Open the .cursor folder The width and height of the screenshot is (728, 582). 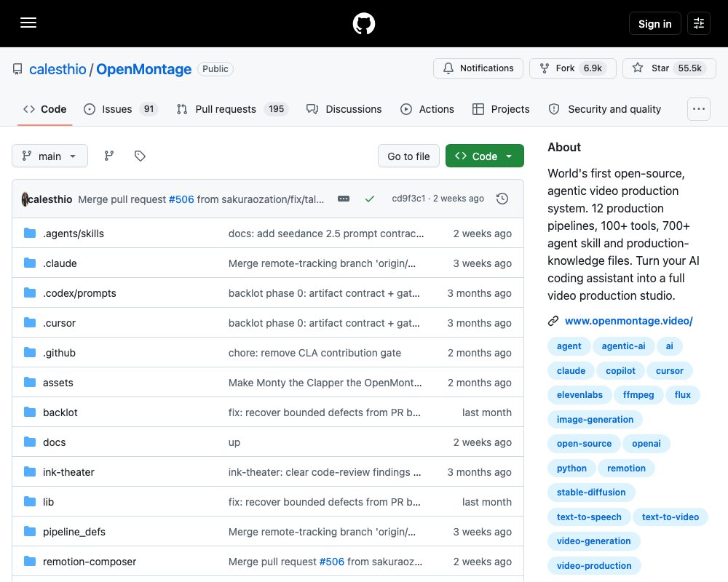click(59, 323)
